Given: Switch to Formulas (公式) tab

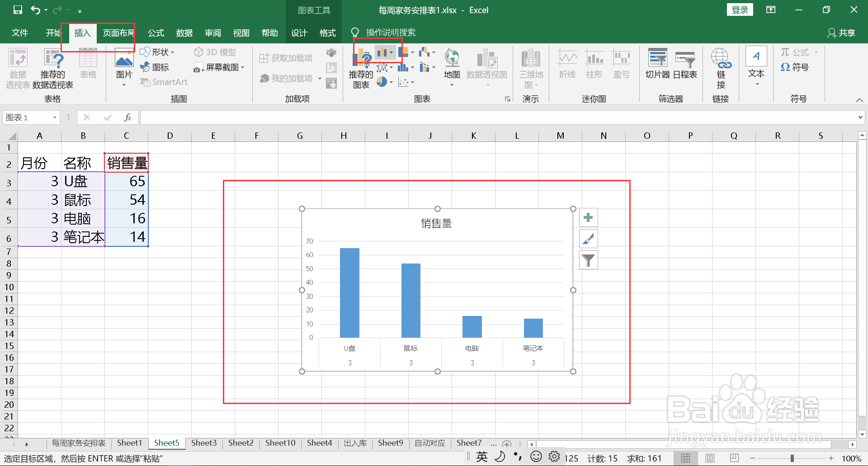Looking at the screenshot, I should 156,33.
